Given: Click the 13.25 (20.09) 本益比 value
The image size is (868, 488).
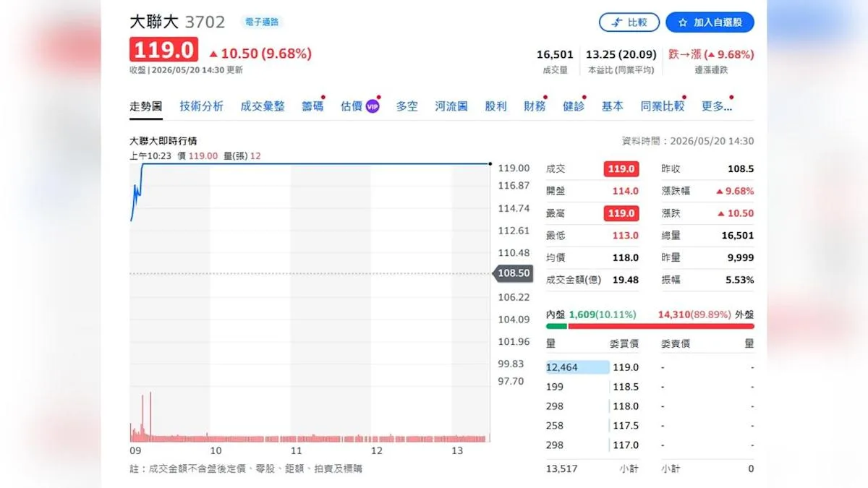Looking at the screenshot, I should click(621, 54).
